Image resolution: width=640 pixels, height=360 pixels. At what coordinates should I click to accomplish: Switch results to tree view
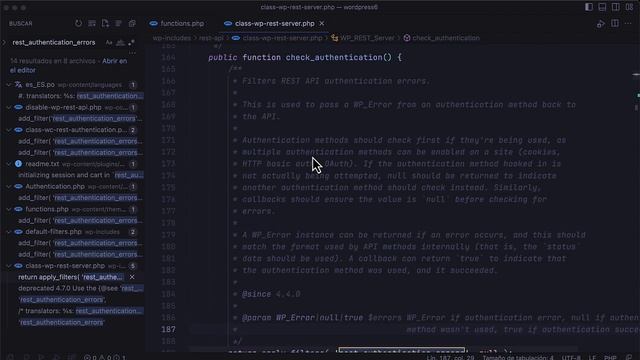coord(118,24)
